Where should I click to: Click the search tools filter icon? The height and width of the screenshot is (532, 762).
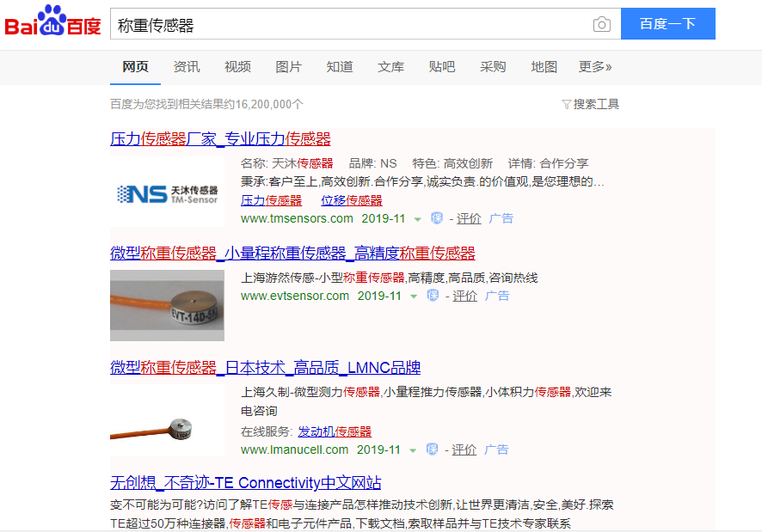pyautogui.click(x=566, y=104)
